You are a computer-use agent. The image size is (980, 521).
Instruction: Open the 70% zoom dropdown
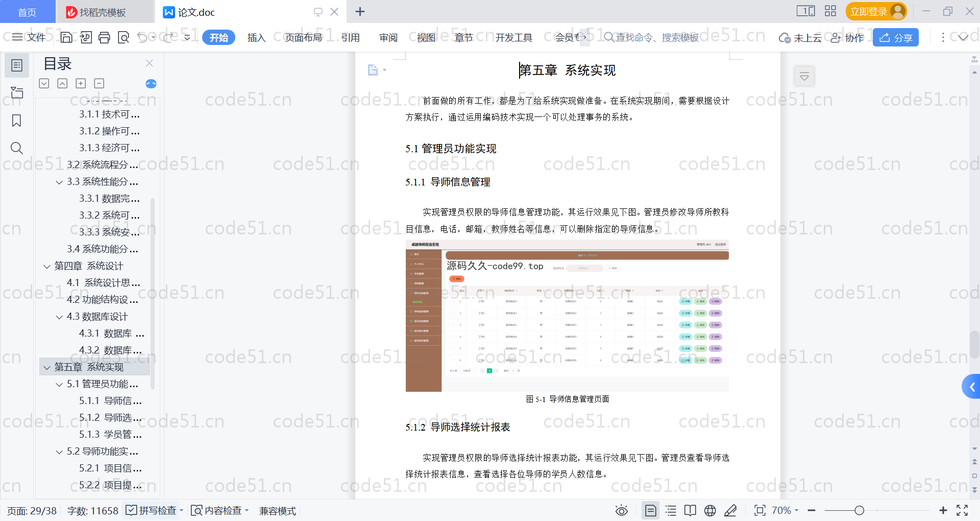coord(785,510)
